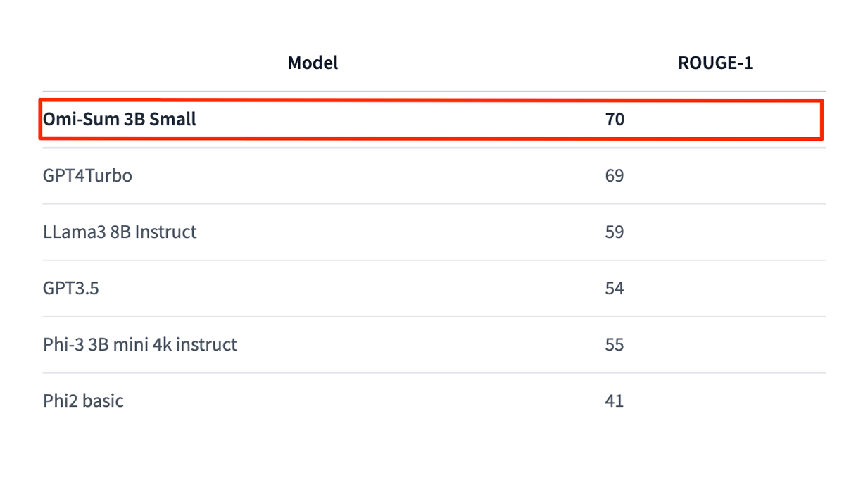
Task: Click the word Small in first row
Action: [173, 119]
